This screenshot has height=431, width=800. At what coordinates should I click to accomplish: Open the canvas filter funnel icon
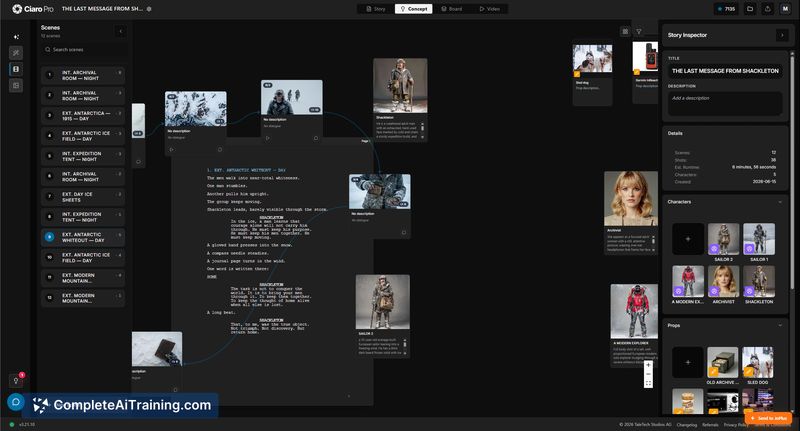click(639, 32)
